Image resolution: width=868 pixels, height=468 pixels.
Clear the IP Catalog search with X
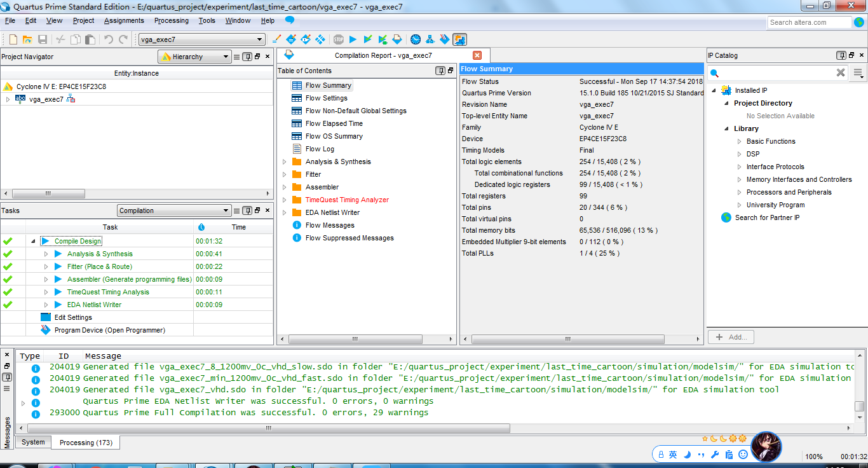[x=841, y=73]
